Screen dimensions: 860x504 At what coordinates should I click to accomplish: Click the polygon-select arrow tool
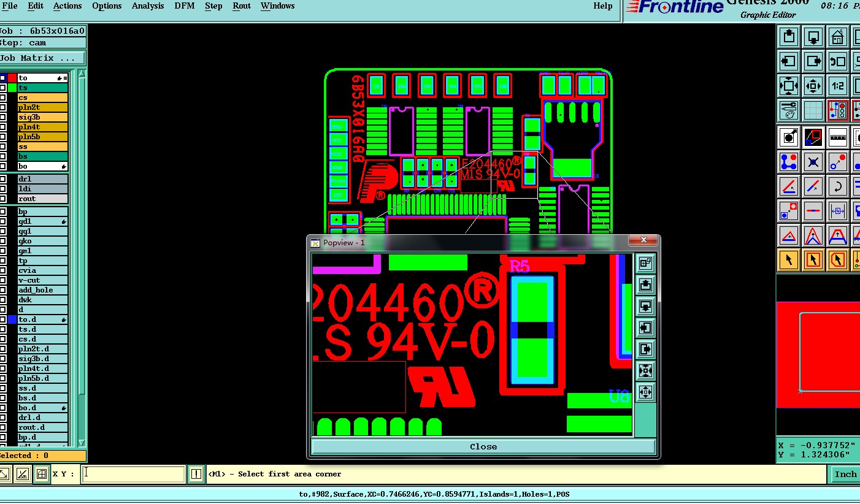(837, 260)
